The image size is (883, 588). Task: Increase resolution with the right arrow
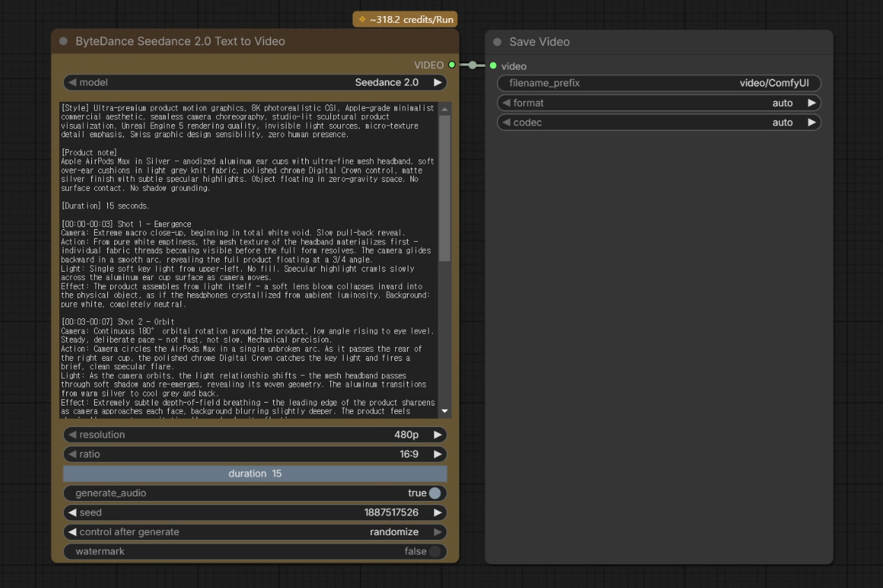[438, 435]
